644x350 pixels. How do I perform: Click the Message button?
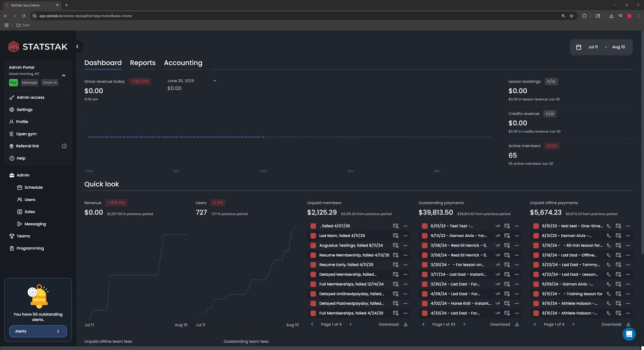(x=29, y=83)
